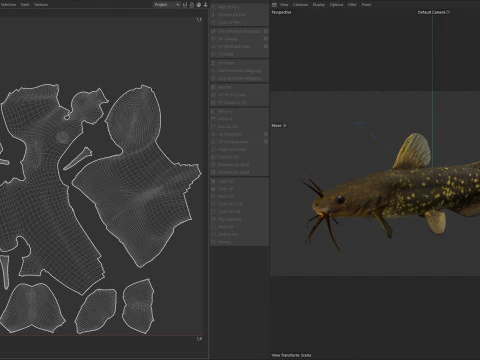The width and height of the screenshot is (480, 360).
Task: Open the viewport Options menu
Action: point(336,5)
